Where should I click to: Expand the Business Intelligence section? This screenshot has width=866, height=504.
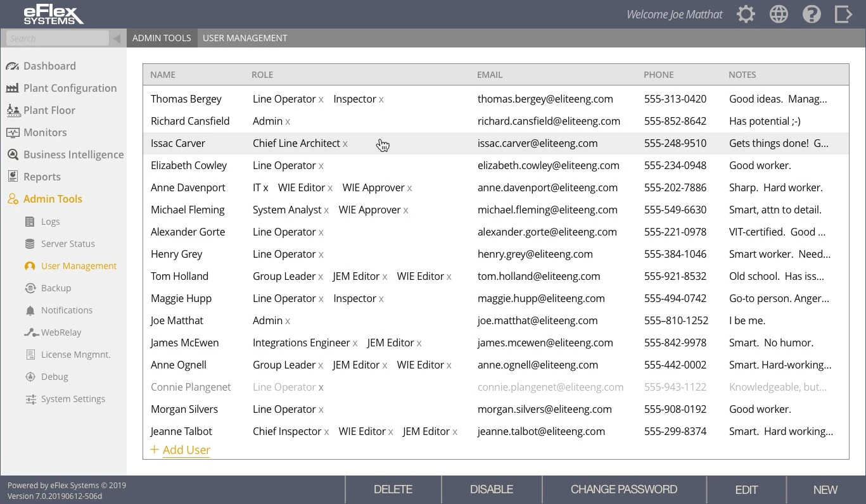click(x=73, y=154)
